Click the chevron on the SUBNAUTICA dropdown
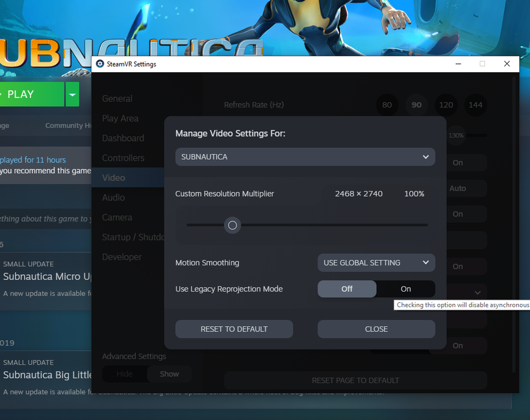Screen dimensions: 530x420 tap(426, 157)
